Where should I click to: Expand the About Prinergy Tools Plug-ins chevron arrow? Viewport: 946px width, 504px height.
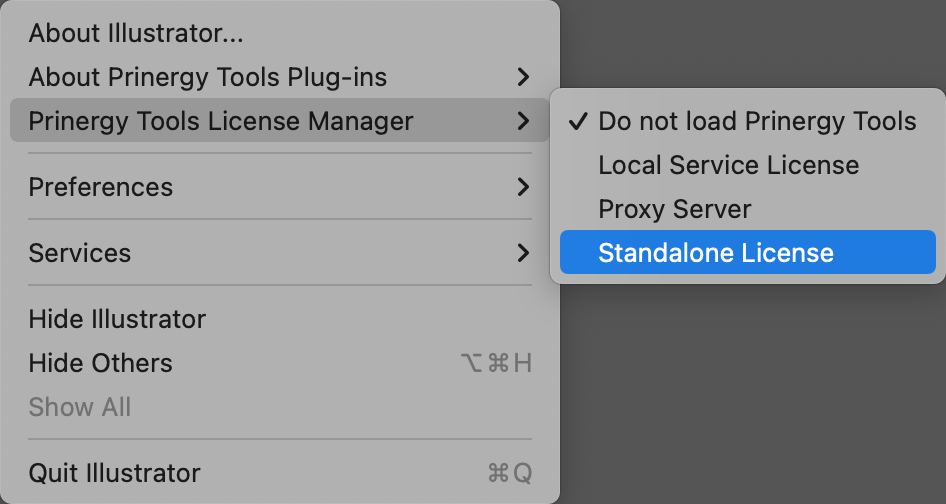pos(523,77)
